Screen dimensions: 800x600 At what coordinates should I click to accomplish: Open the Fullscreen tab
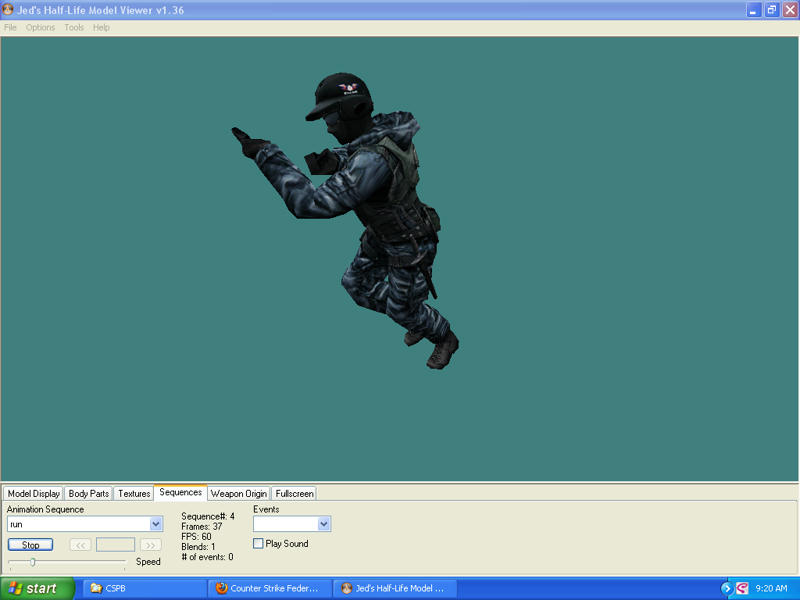point(294,493)
